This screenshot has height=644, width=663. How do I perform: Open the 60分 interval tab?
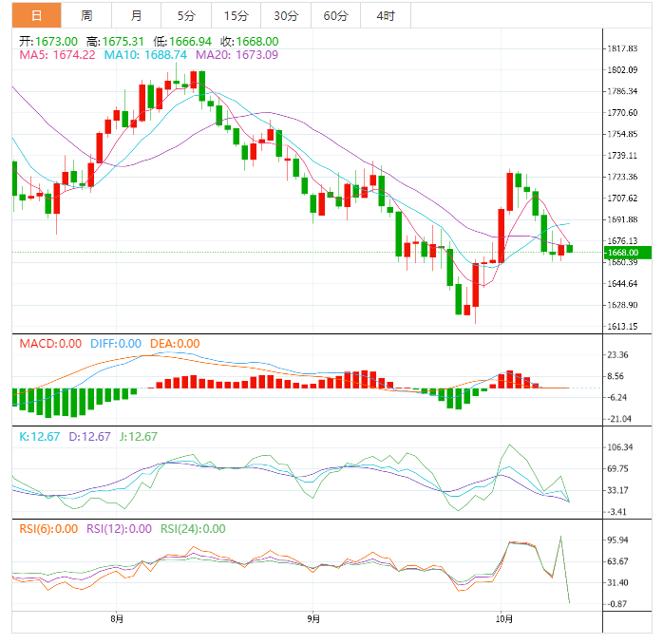pos(335,15)
